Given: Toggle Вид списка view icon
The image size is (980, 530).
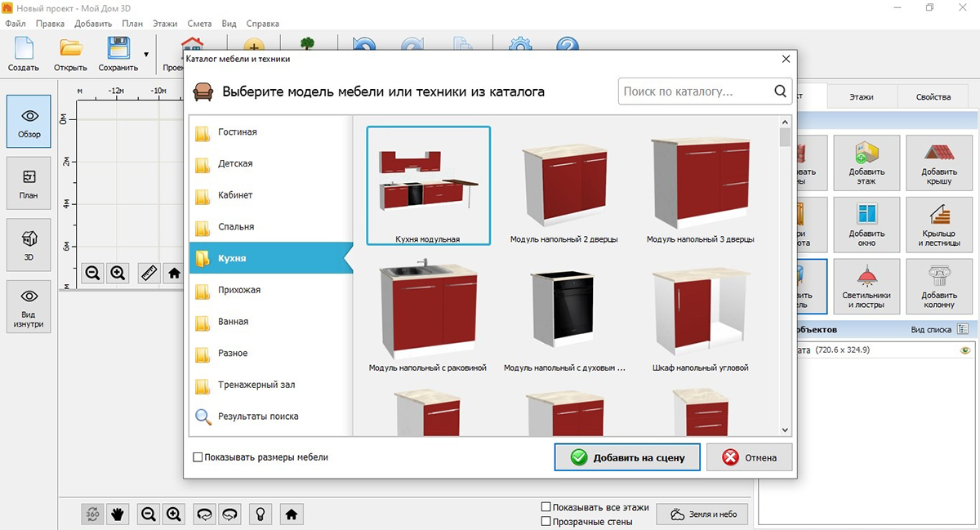Looking at the screenshot, I should (x=963, y=329).
